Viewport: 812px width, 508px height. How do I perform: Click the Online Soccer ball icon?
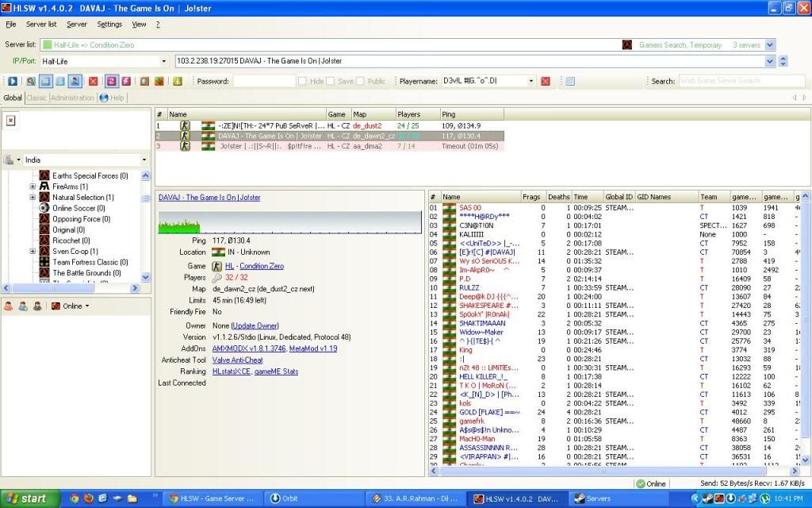44,208
